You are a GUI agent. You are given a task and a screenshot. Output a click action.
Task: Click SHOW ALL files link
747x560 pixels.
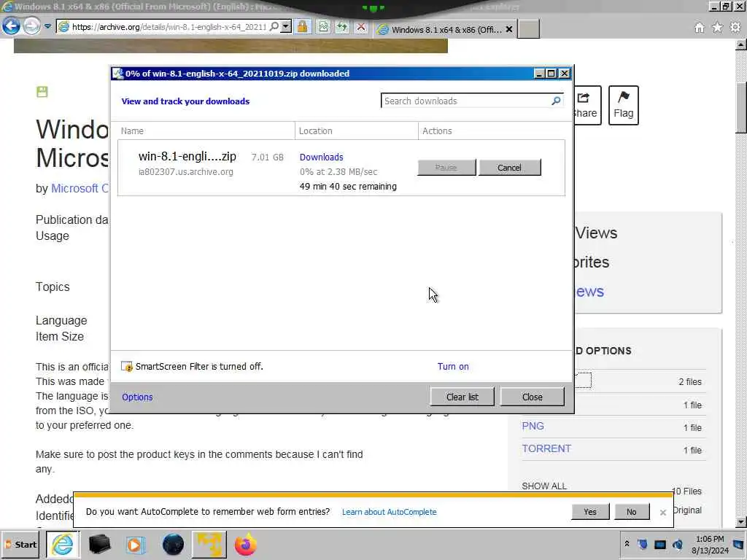coord(544,486)
